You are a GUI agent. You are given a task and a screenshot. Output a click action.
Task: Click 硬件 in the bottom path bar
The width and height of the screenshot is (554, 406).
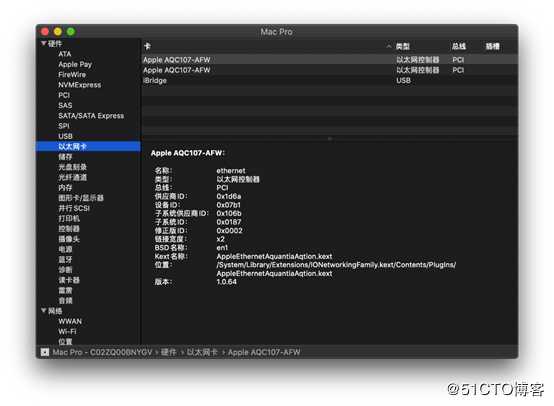point(169,352)
